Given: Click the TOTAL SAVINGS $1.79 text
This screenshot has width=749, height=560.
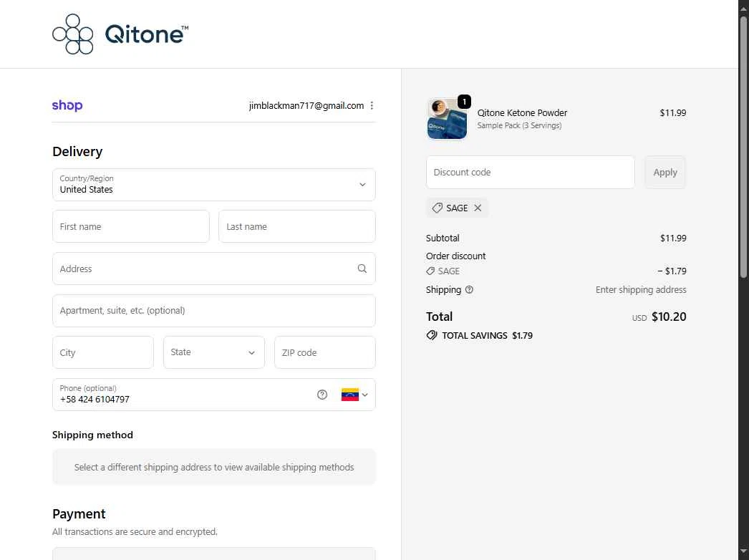Looking at the screenshot, I should 487,335.
